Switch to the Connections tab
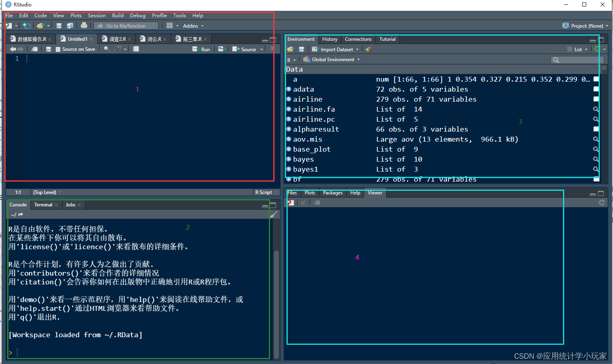The image size is (613, 364). (358, 39)
